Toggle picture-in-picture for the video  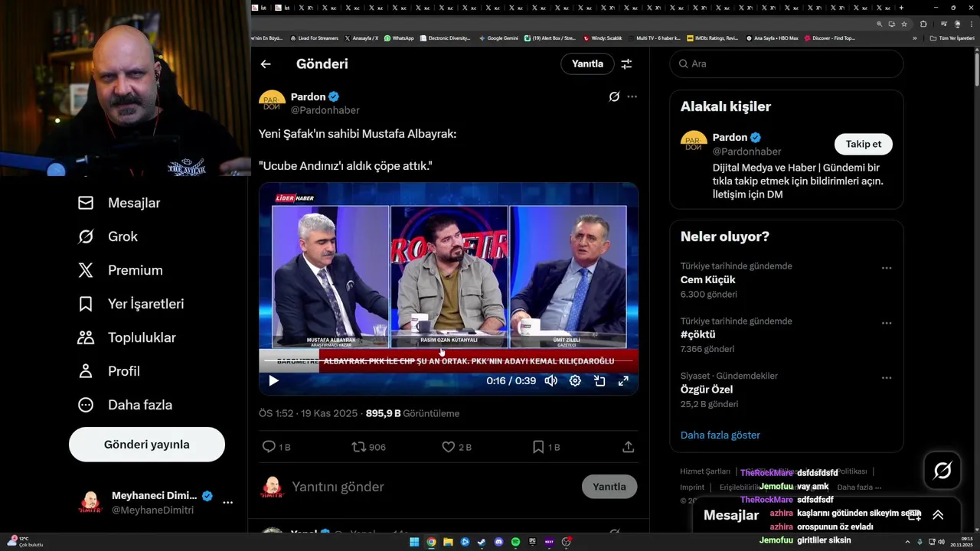click(599, 380)
